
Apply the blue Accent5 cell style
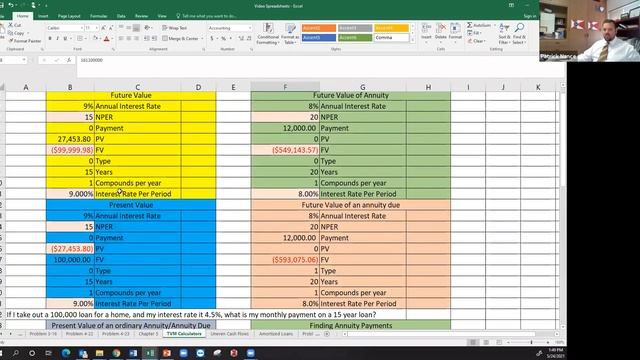click(319, 38)
